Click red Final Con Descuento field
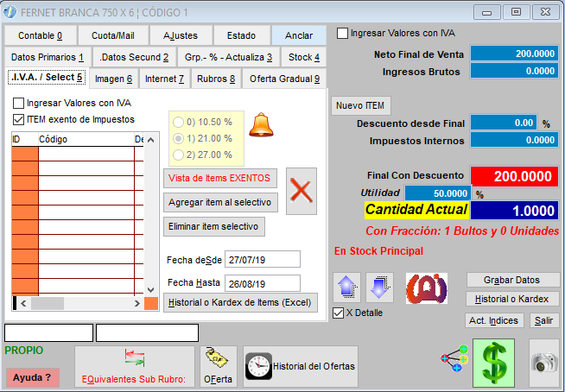The width and height of the screenshot is (565, 392). (x=514, y=176)
